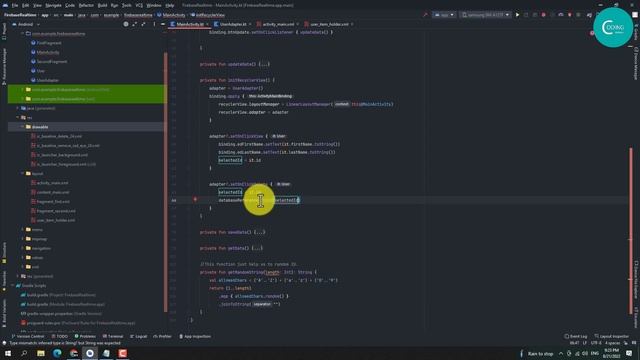Select MainActivity in the project tree
The height and width of the screenshot is (360, 640).
point(48,52)
